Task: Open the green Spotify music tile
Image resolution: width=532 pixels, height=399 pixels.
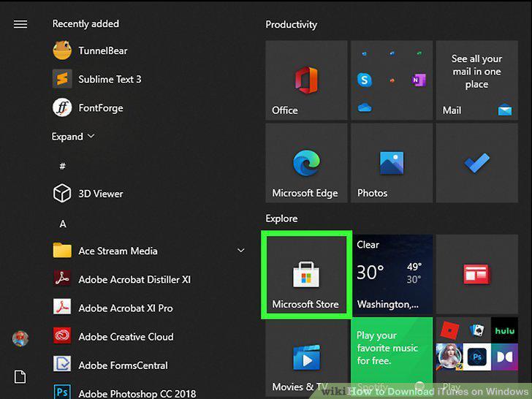Action: pyautogui.click(x=392, y=357)
